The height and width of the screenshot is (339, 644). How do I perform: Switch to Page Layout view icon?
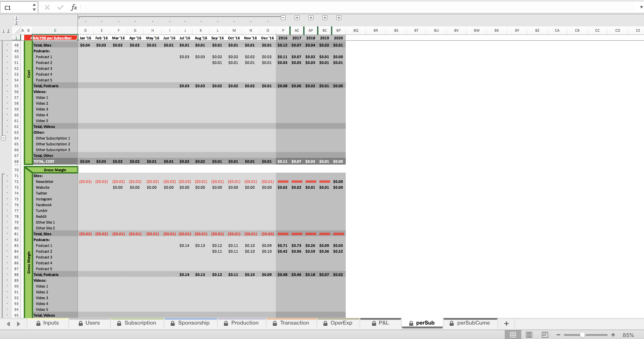click(x=529, y=335)
